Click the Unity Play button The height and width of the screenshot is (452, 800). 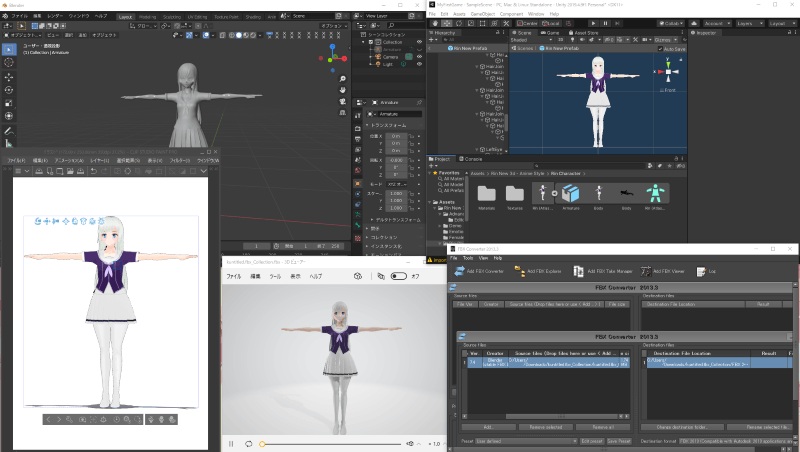[x=594, y=21]
